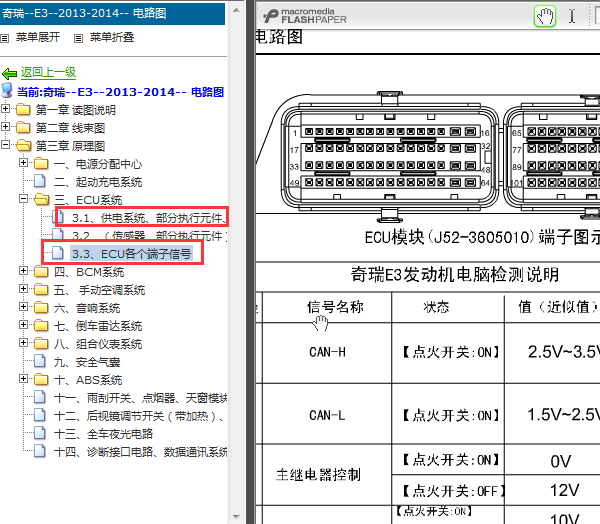Click the left panel scroll-up arrow
This screenshot has width=600, height=524.
[236, 10]
